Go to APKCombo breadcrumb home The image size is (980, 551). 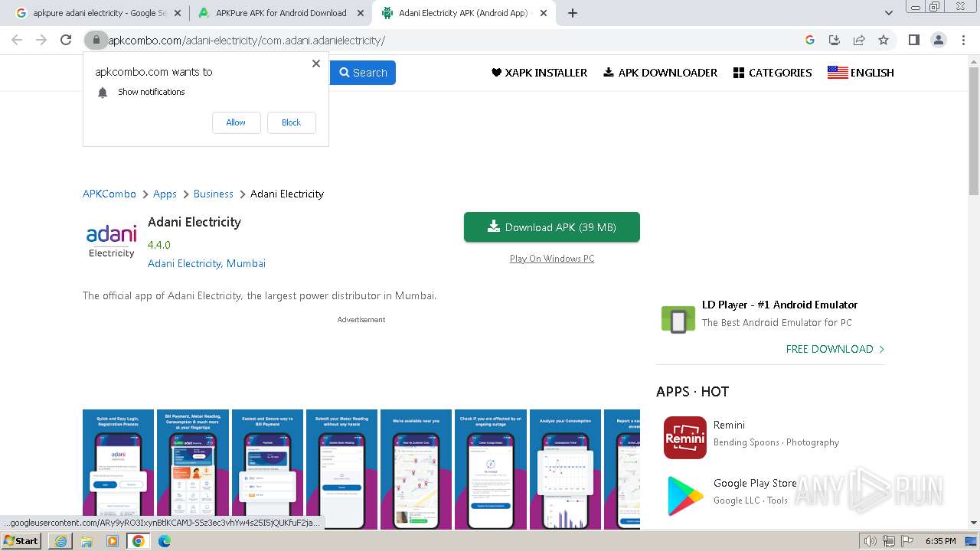pyautogui.click(x=109, y=194)
